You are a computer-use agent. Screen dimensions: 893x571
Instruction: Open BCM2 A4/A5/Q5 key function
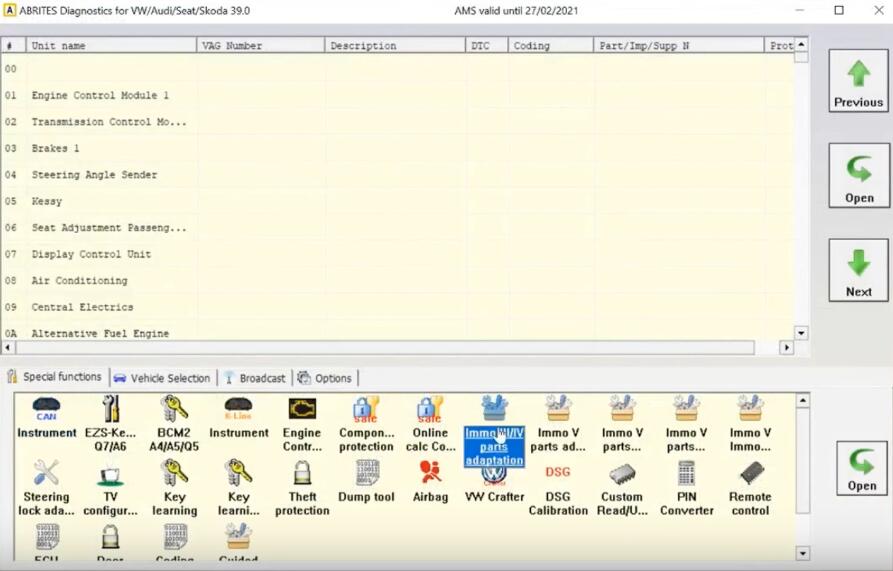tap(174, 424)
